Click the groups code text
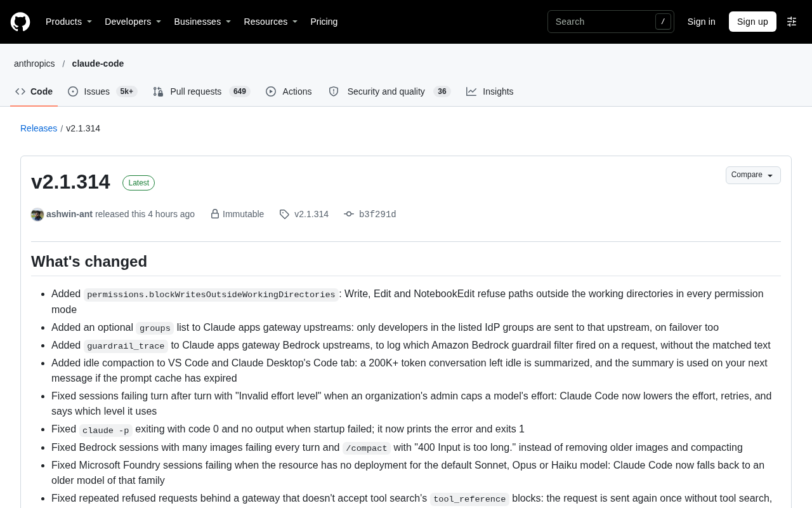 tap(155, 328)
